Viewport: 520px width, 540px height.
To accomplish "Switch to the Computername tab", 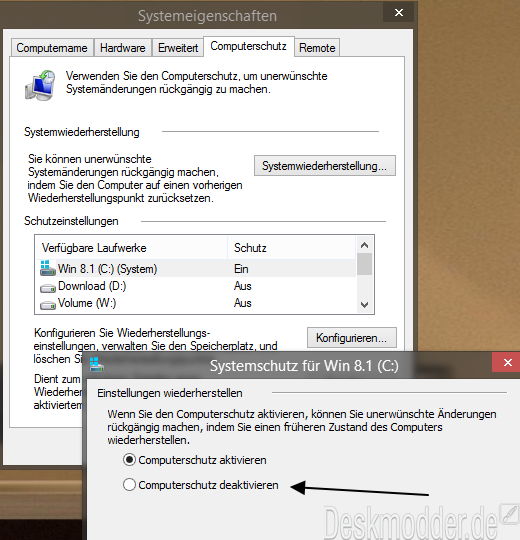I will pos(52,48).
